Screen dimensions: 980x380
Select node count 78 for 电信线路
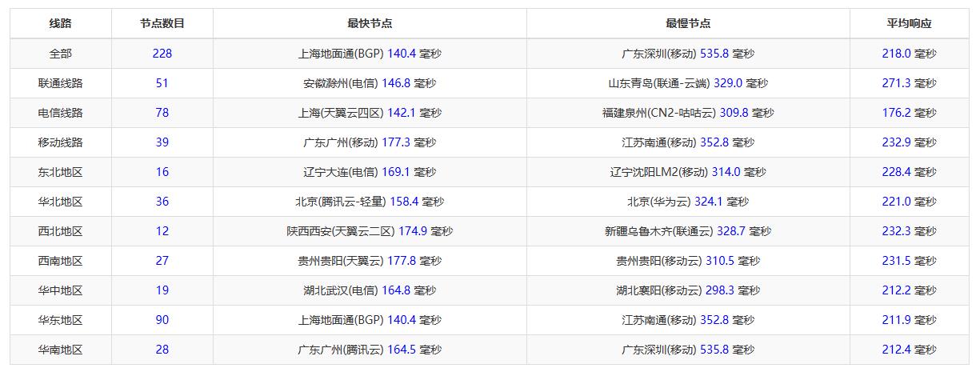(162, 113)
